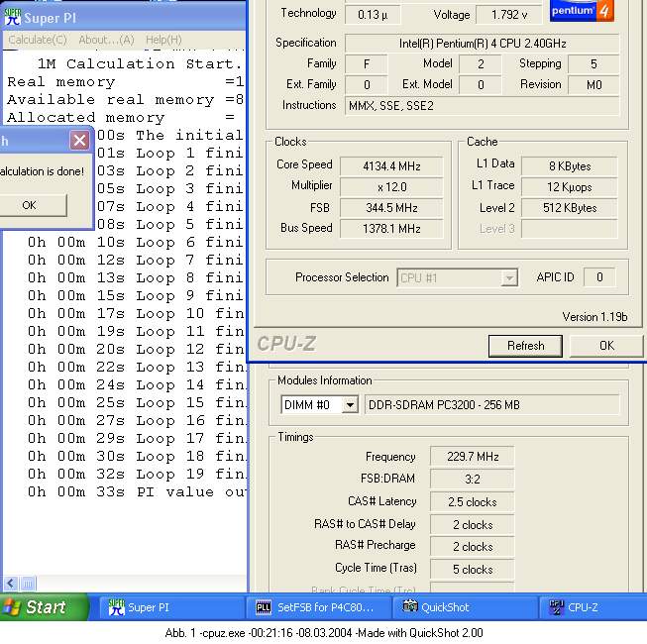Viewport: 647px width, 644px height.
Task: Click the RAS# to CAS# Delay value
Action: [473, 524]
